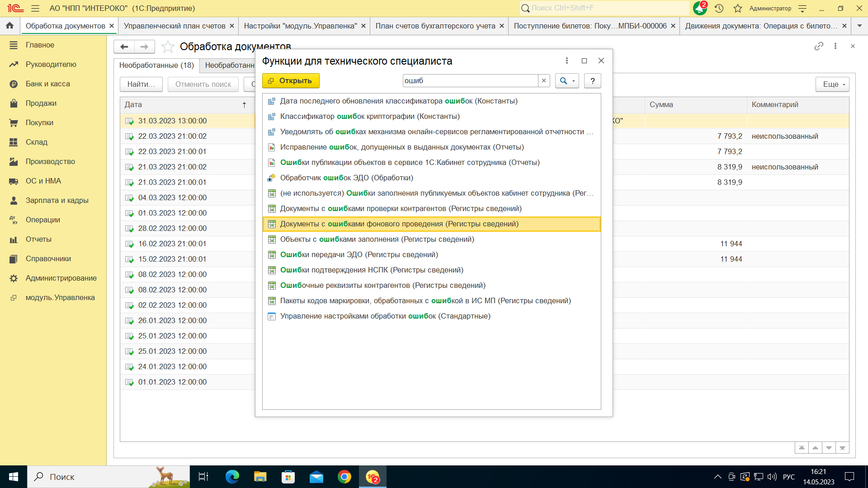The height and width of the screenshot is (488, 868).
Task: Open Производство section in sidebar
Action: tap(51, 161)
